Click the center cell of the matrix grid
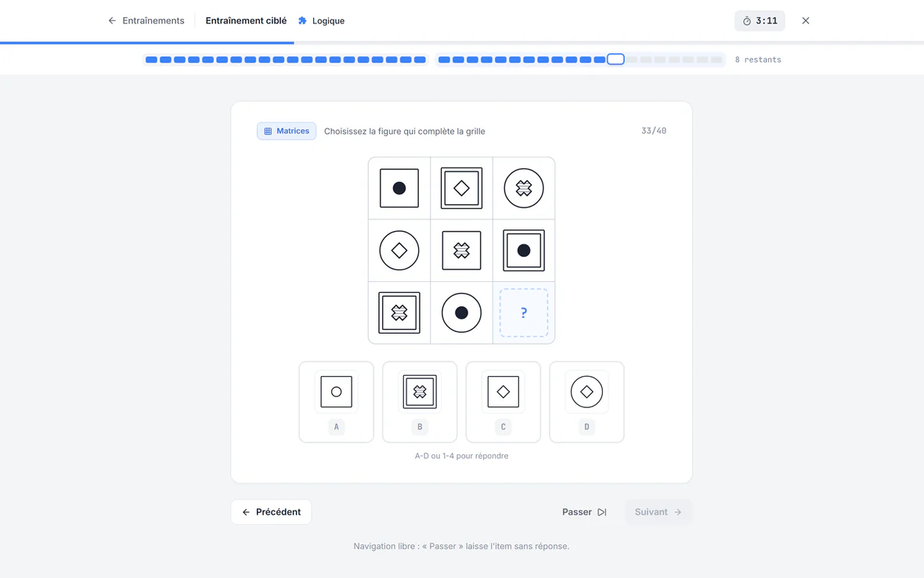This screenshot has height=578, width=924. [x=461, y=251]
